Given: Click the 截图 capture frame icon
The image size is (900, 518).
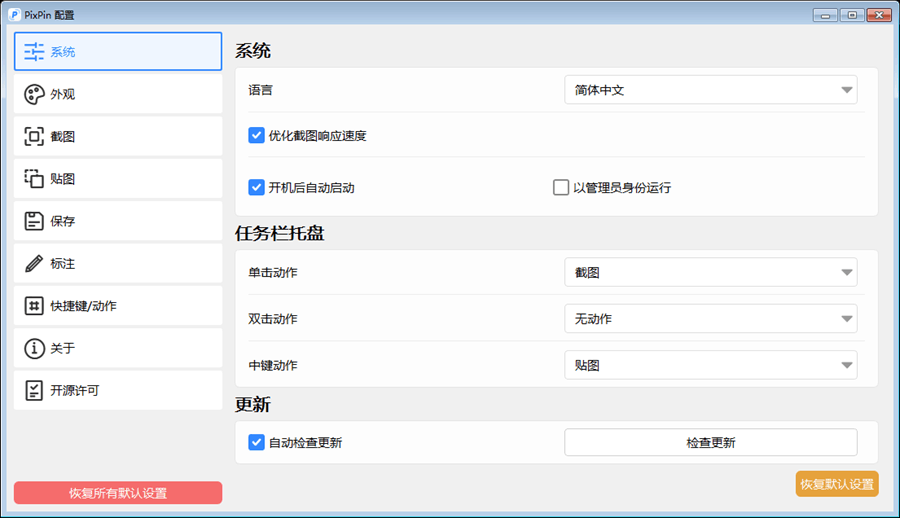Looking at the screenshot, I should pyautogui.click(x=34, y=137).
